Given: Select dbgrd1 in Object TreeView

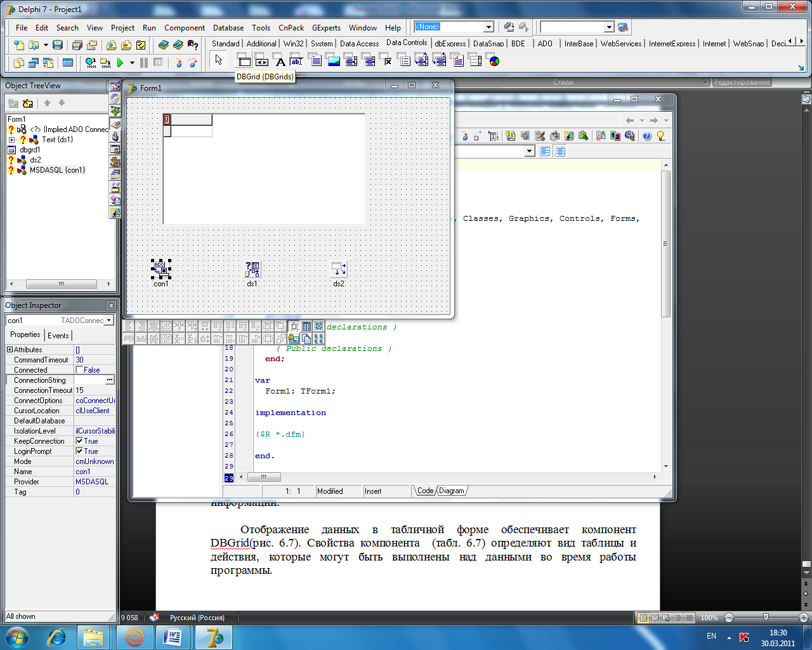Looking at the screenshot, I should (30, 150).
